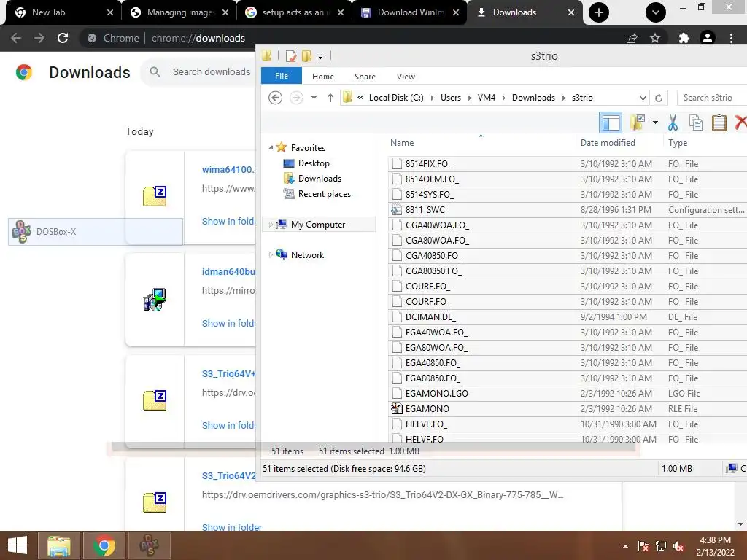This screenshot has width=747, height=560.
Task: Click Show in folder for idman640 download
Action: click(228, 323)
